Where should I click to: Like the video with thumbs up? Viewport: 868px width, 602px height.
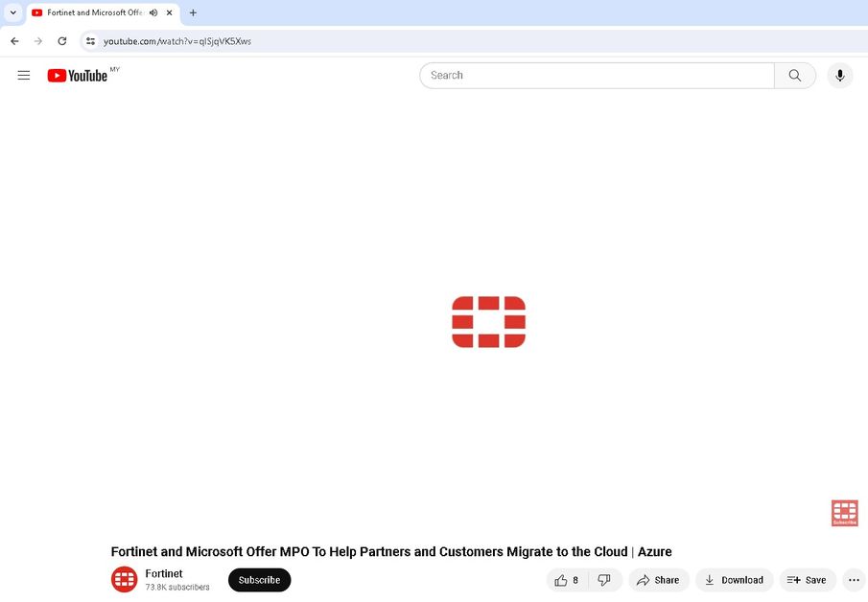click(x=567, y=580)
